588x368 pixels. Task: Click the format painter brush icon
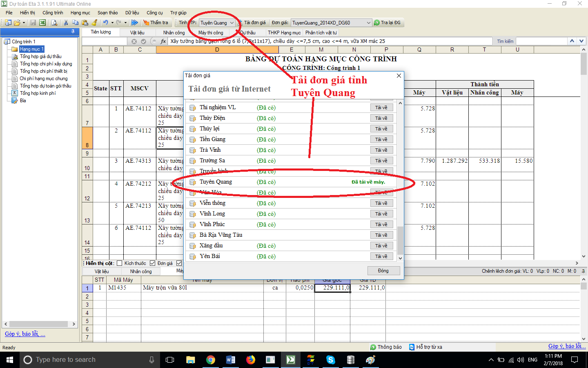[x=95, y=23]
